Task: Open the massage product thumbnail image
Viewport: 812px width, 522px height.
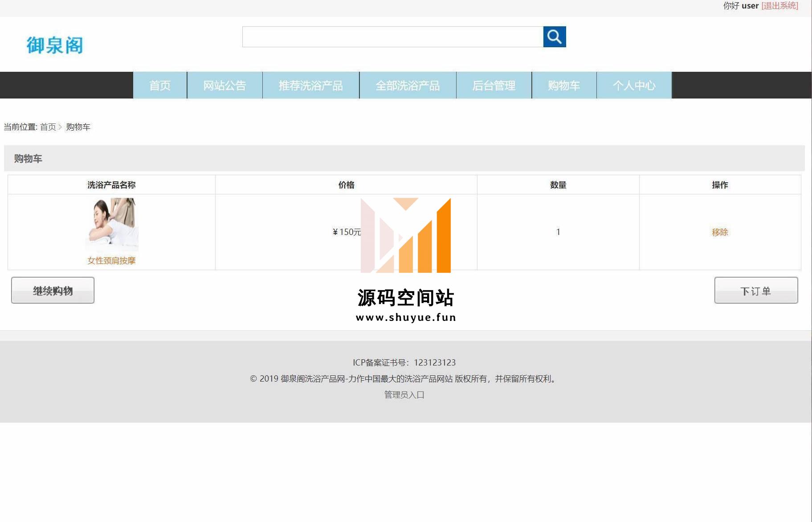Action: [112, 225]
